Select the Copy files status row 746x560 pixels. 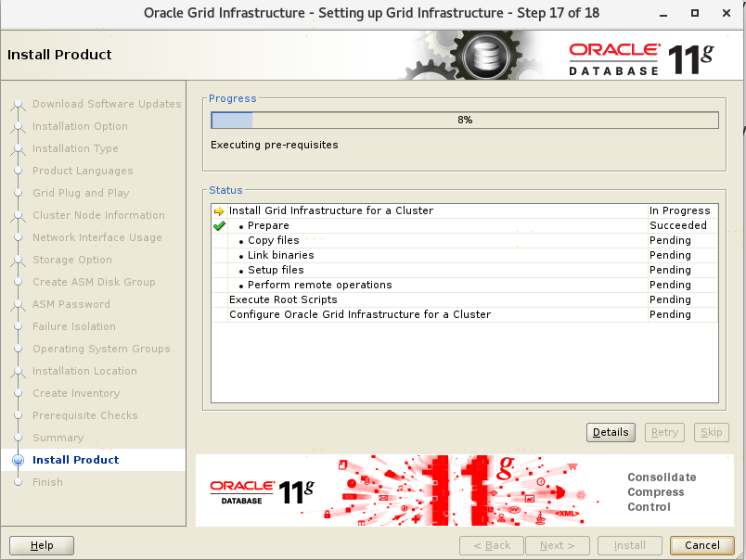click(273, 241)
